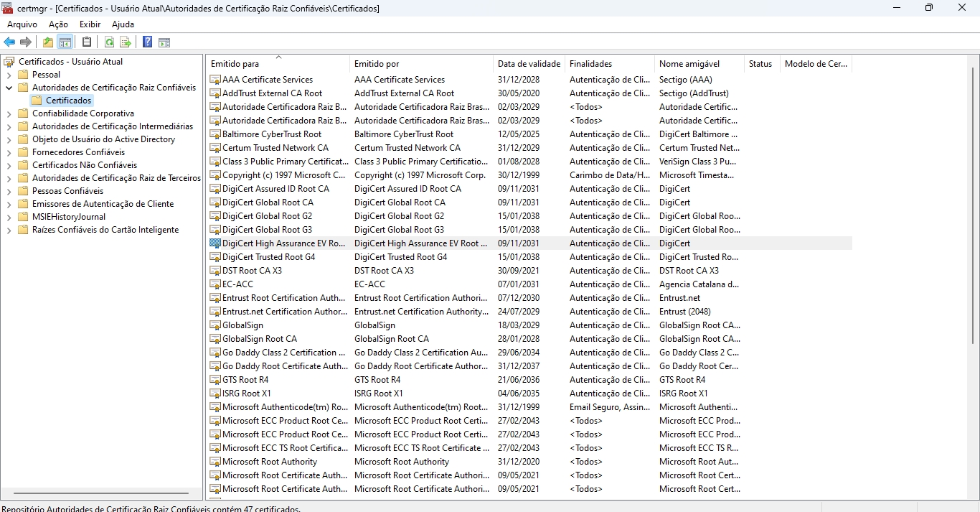Click the Export List toolbar icon
Screen dimensions: 980x512
click(126, 42)
